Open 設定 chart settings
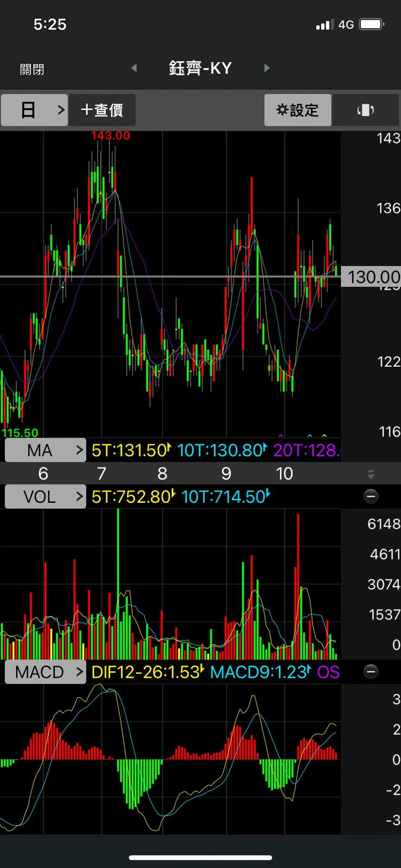401x868 pixels. click(297, 110)
